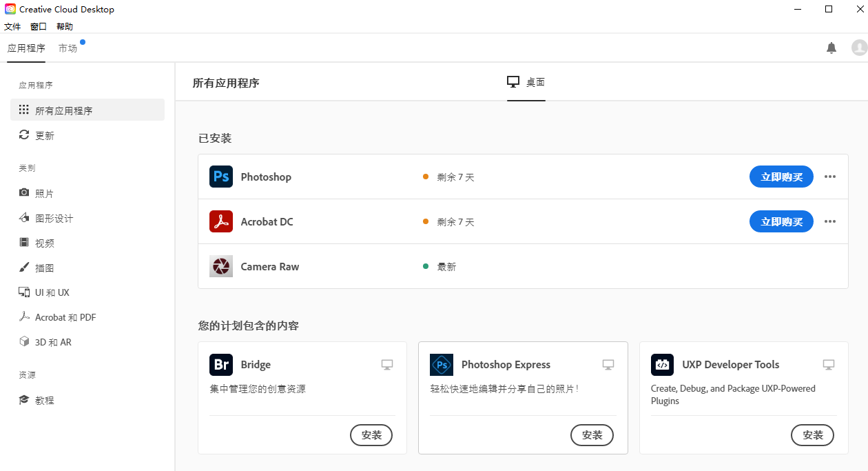Open more options for Photoshop
Viewport: 868px width, 471px height.
click(x=830, y=177)
